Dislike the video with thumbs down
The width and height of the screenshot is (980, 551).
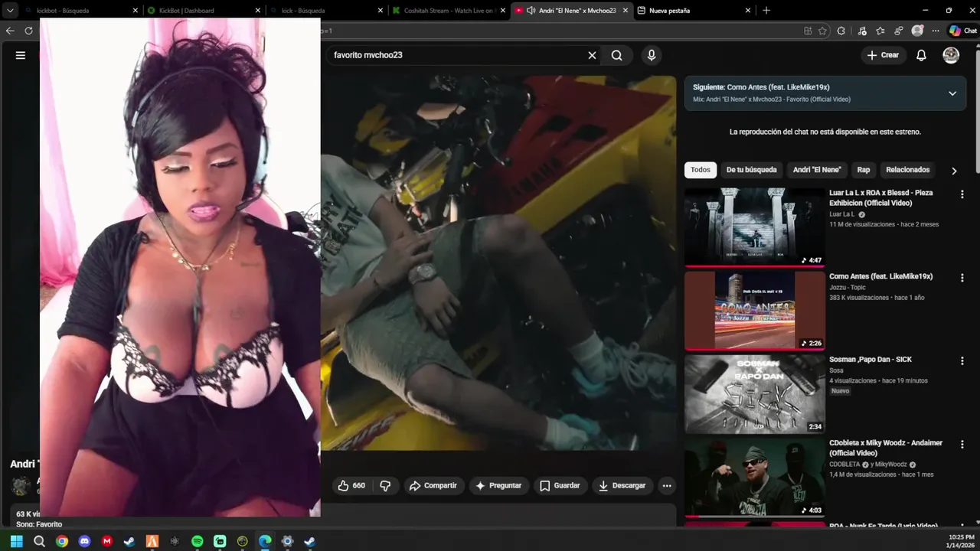pyautogui.click(x=385, y=485)
